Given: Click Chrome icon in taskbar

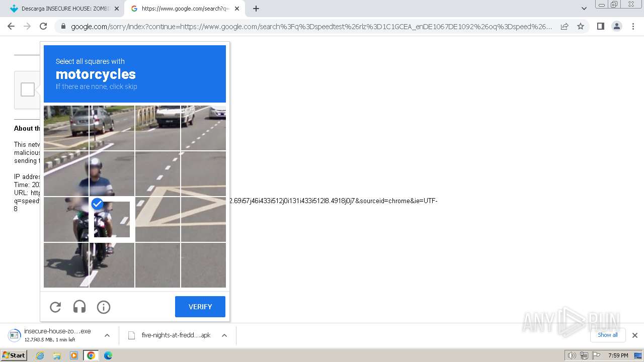Looking at the screenshot, I should [x=91, y=355].
